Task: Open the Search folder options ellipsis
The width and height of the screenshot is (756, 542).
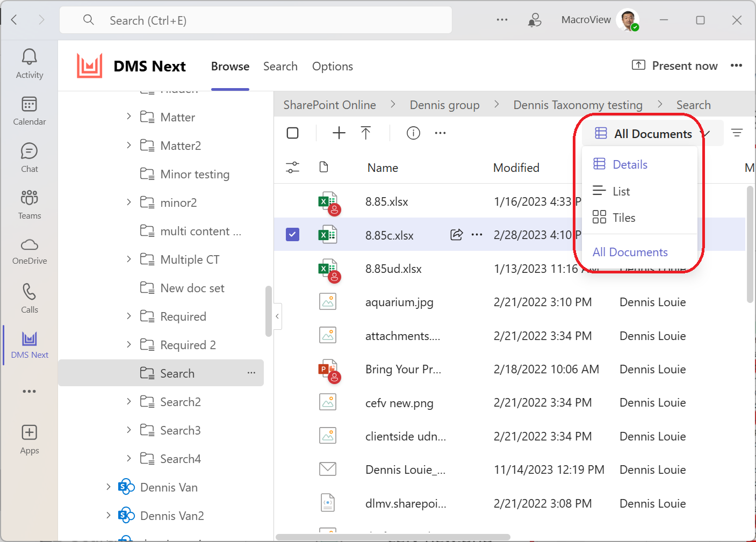Action: point(251,373)
